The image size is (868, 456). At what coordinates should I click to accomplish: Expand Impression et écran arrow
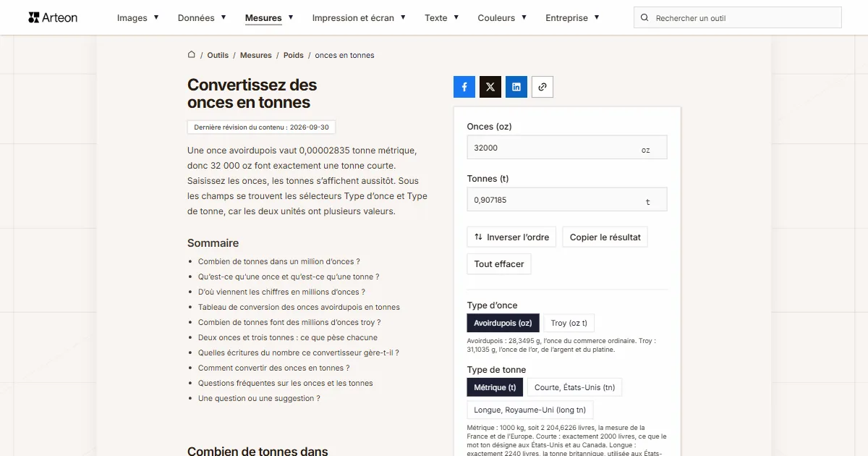403,17
